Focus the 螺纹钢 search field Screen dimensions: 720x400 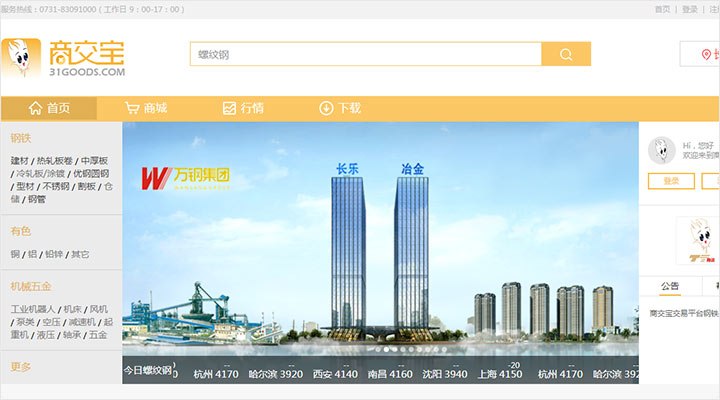[x=366, y=54]
